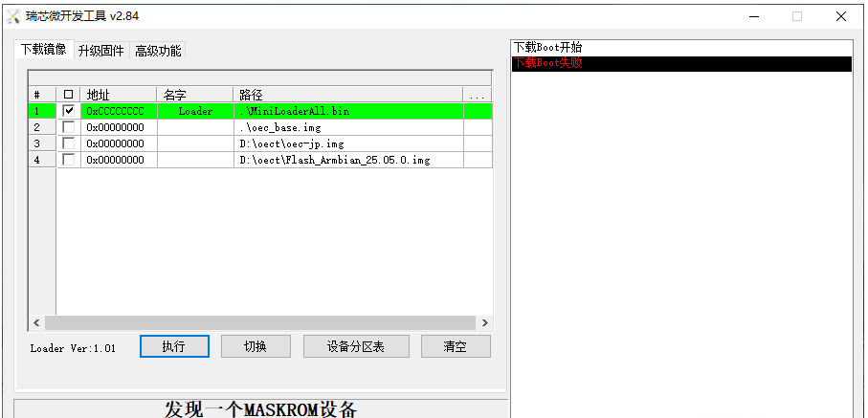Click the .\oec_base.img path cell

(348, 127)
